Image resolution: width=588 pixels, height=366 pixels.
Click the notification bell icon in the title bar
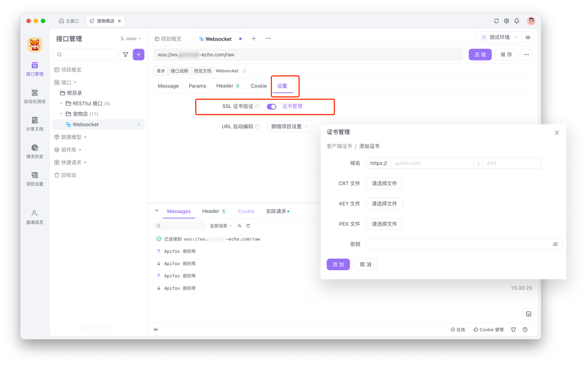516,21
